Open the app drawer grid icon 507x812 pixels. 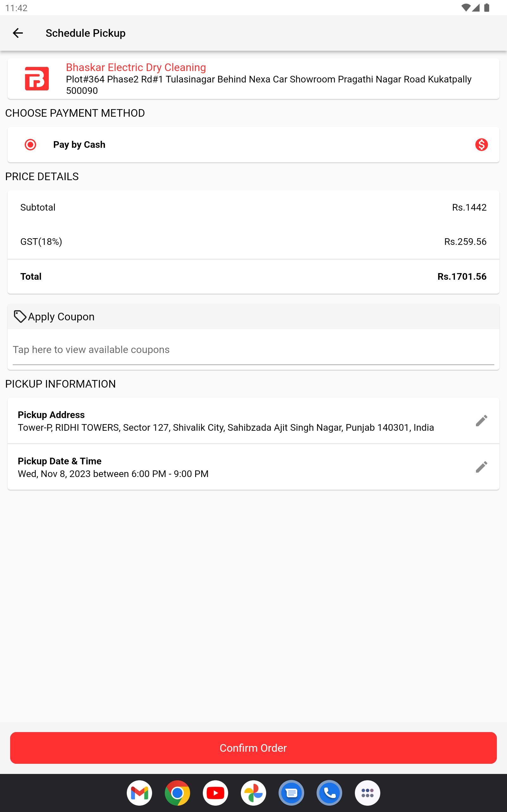click(x=368, y=793)
